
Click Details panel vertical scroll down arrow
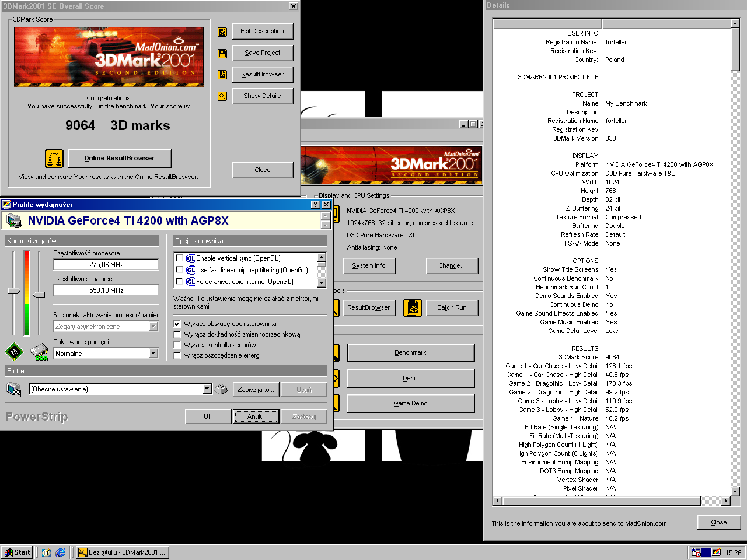pyautogui.click(x=735, y=492)
